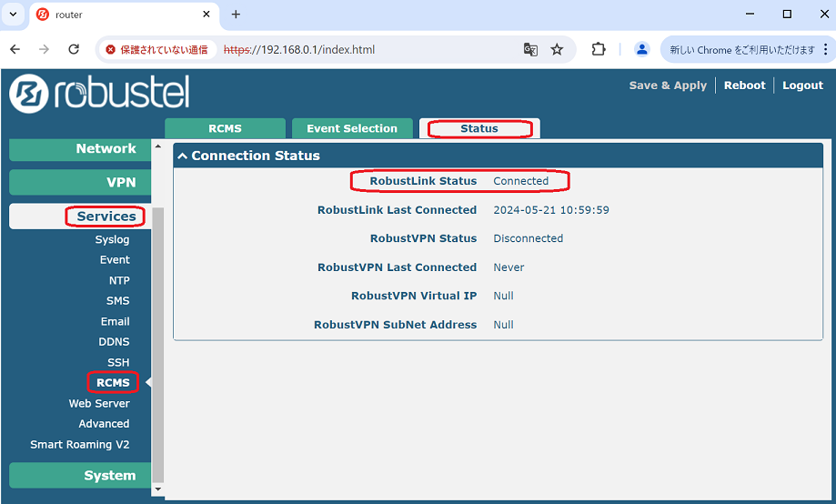
Task: Click the RobustVPN Virtual IP Null value
Action: 503,296
